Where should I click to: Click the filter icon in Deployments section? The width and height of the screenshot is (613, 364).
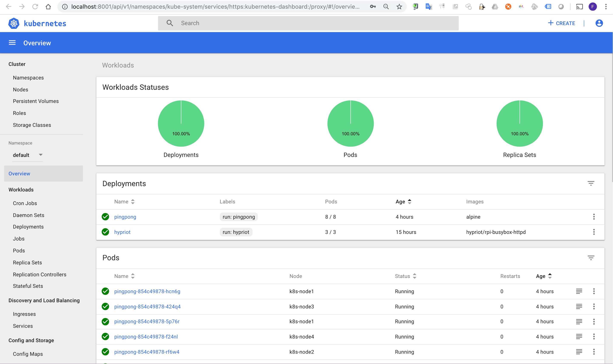pyautogui.click(x=590, y=183)
